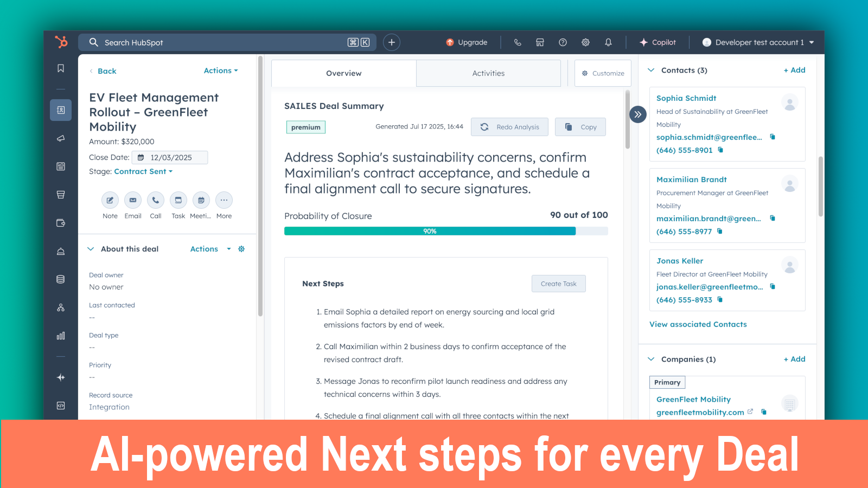Open HubSpot notifications bell
868x488 pixels.
(608, 42)
